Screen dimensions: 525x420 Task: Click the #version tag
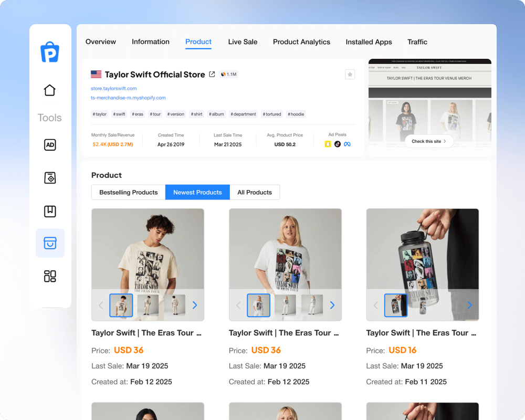point(176,114)
